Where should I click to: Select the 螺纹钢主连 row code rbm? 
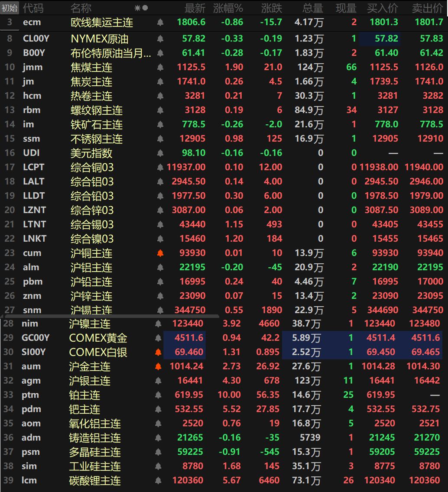point(32,110)
